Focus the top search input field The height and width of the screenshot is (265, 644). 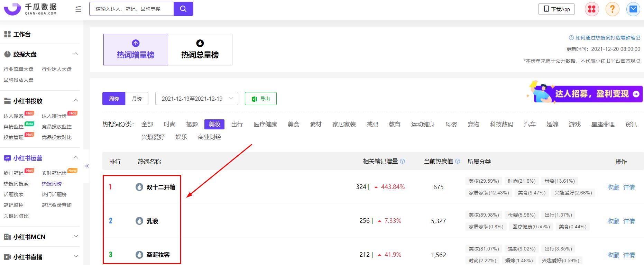point(131,9)
